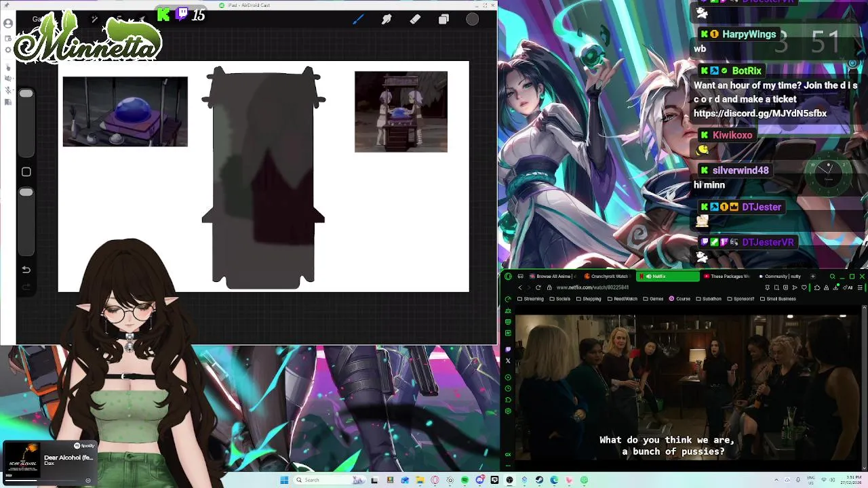This screenshot has height=488, width=868.
Task: Open Steam from the taskbar
Action: 539,480
